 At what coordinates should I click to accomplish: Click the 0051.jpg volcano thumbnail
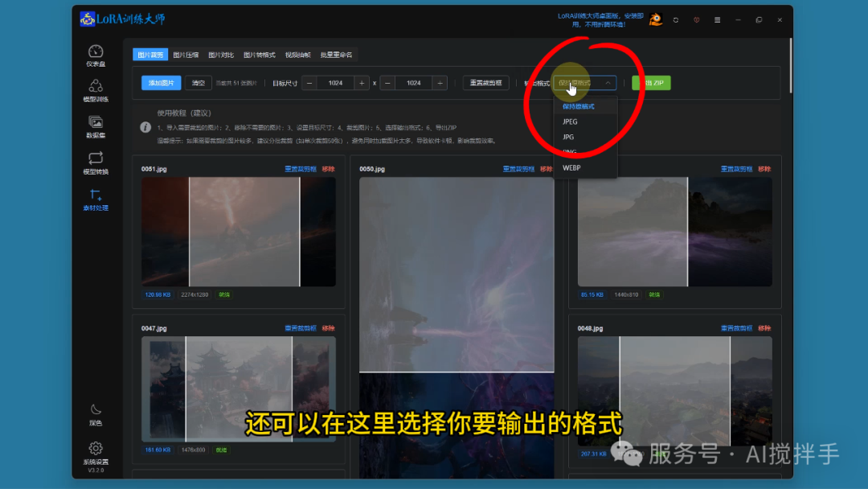point(239,232)
